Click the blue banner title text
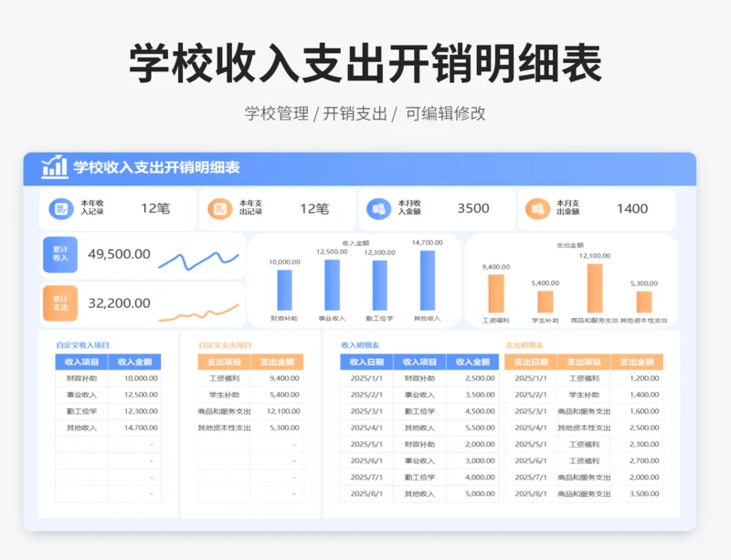The width and height of the screenshot is (731, 560). (156, 167)
